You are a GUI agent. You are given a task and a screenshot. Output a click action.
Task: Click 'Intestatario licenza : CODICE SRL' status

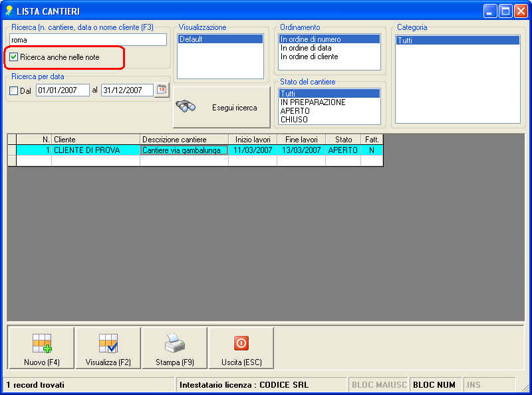(244, 385)
